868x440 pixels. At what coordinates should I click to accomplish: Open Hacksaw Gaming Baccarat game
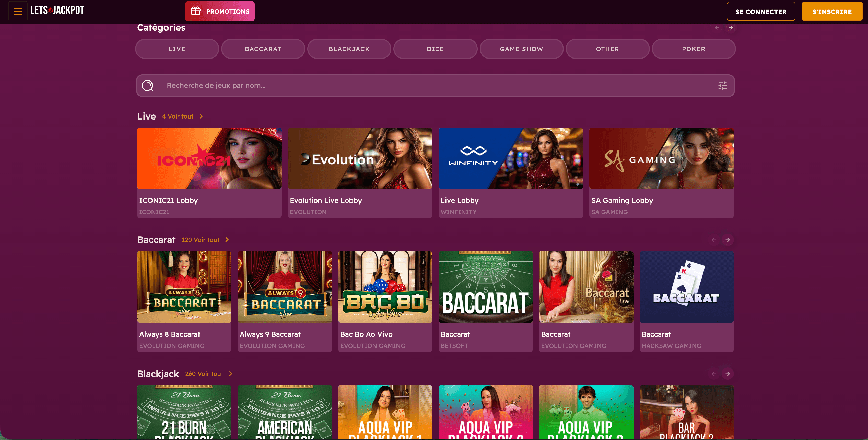pyautogui.click(x=686, y=302)
